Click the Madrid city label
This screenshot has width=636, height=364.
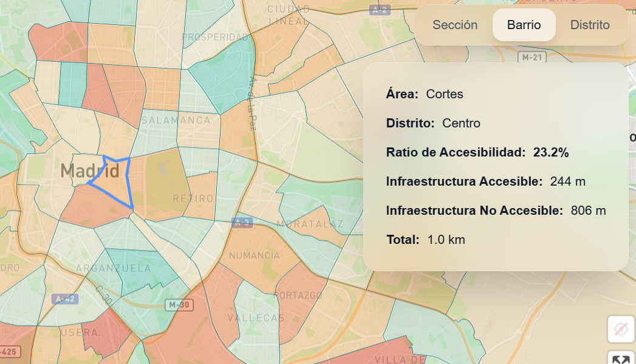(x=90, y=171)
